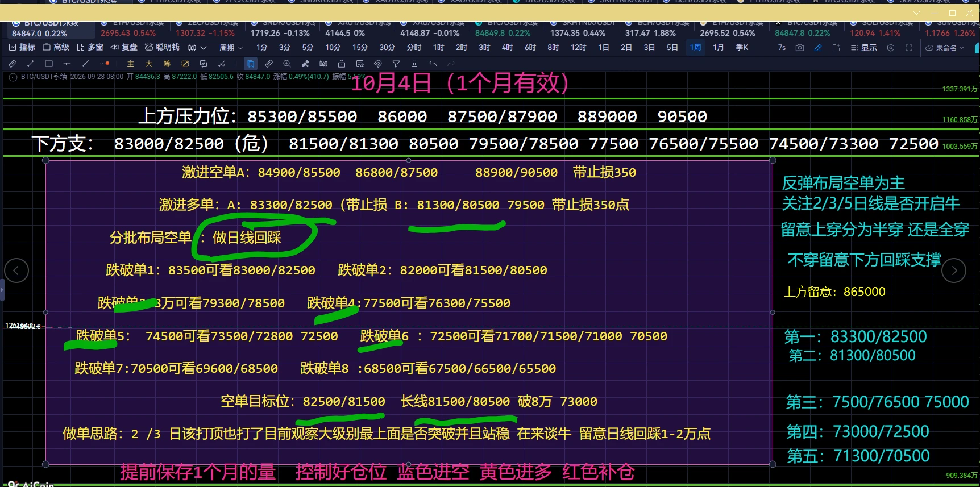Image resolution: width=980 pixels, height=487 pixels.
Task: Open the 指标 indicators button
Action: coord(22,48)
